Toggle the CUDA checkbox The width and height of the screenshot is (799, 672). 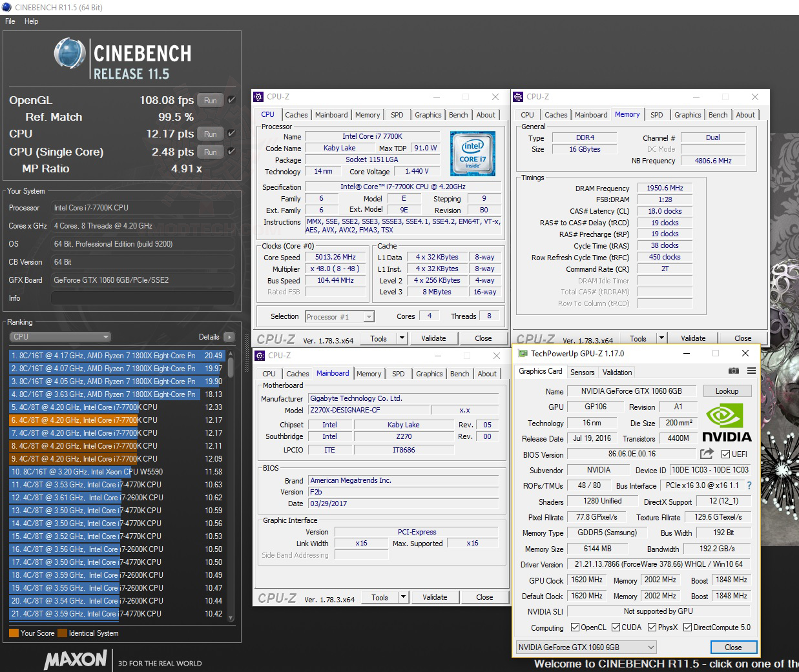(616, 627)
